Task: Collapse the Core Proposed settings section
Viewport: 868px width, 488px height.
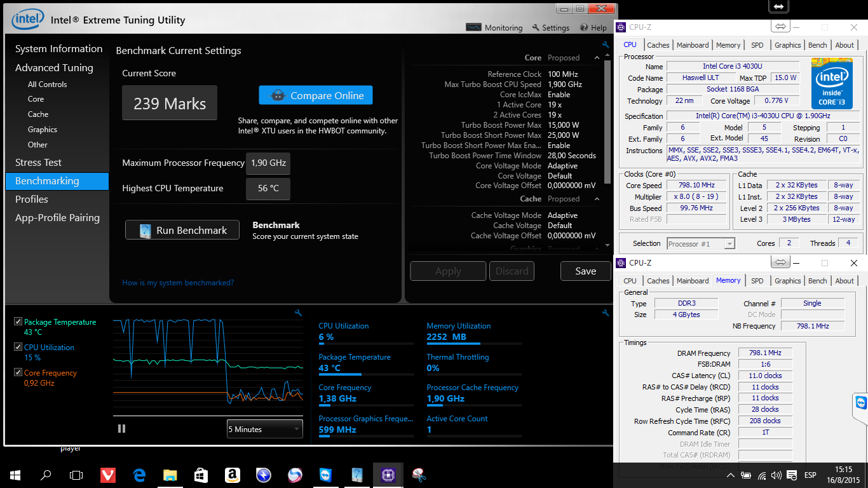Action: click(x=596, y=58)
